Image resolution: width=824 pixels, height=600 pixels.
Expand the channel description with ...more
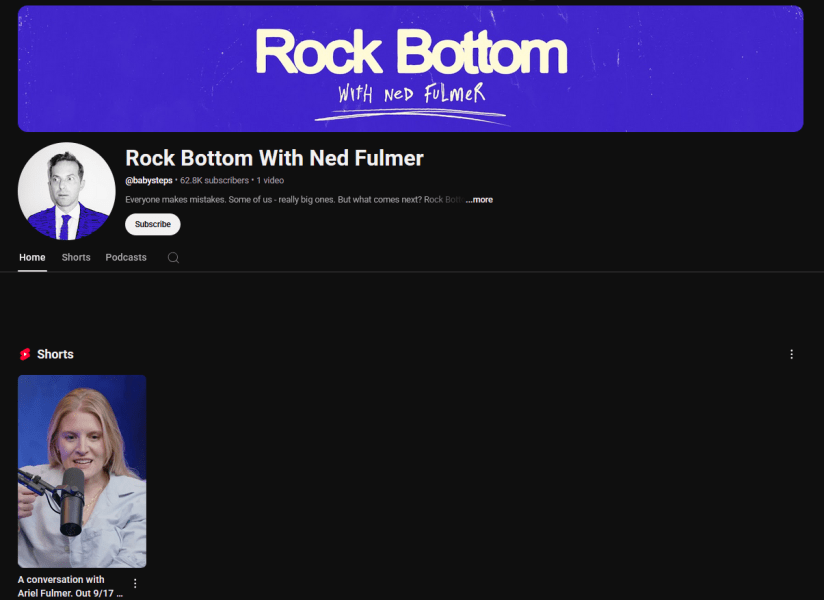479,200
